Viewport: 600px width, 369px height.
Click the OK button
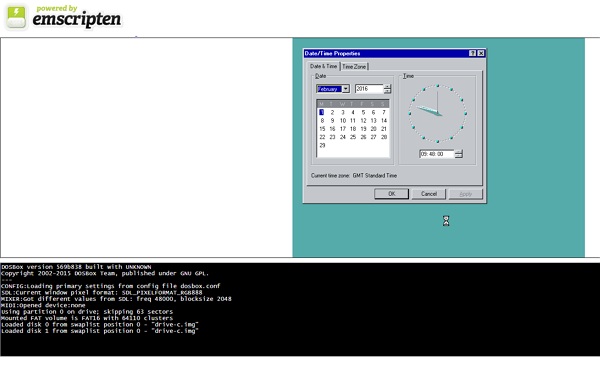[x=391, y=194]
